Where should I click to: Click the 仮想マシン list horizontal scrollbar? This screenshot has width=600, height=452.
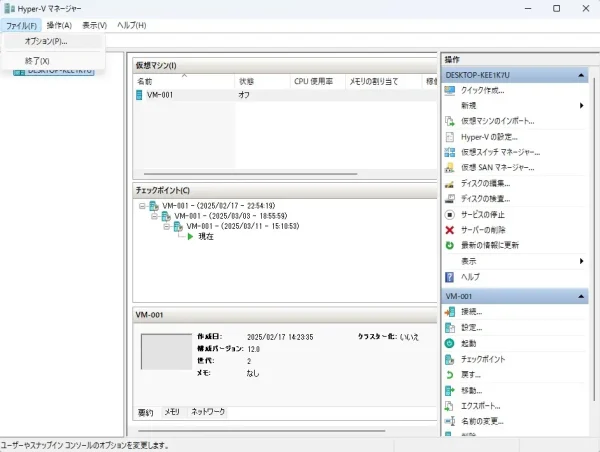coord(251,174)
